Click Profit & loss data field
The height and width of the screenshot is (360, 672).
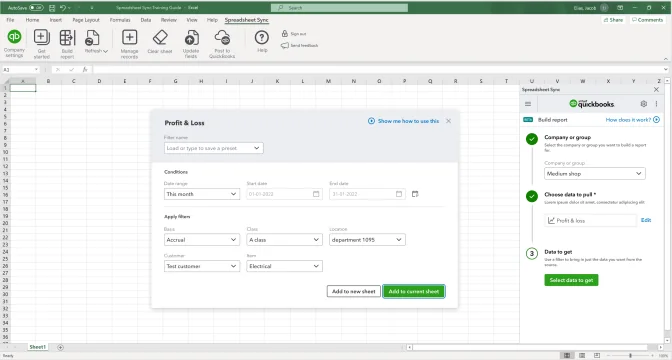591,220
